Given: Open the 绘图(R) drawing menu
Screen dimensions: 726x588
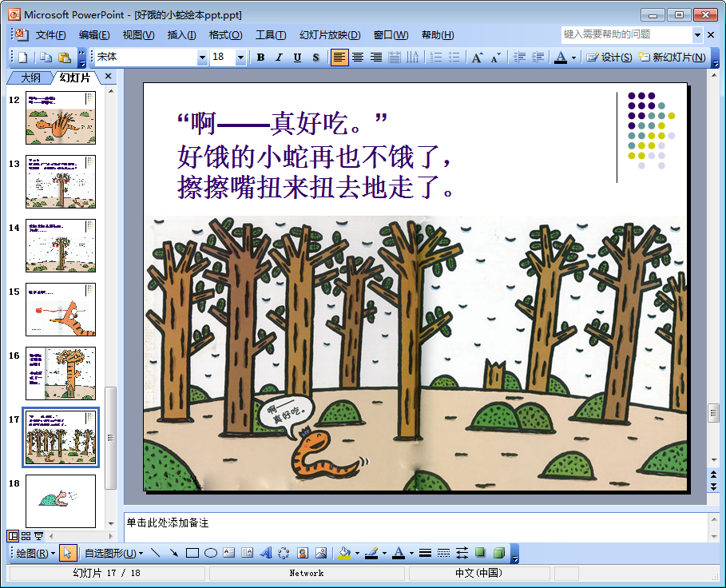Looking at the screenshot, I should pos(36,554).
